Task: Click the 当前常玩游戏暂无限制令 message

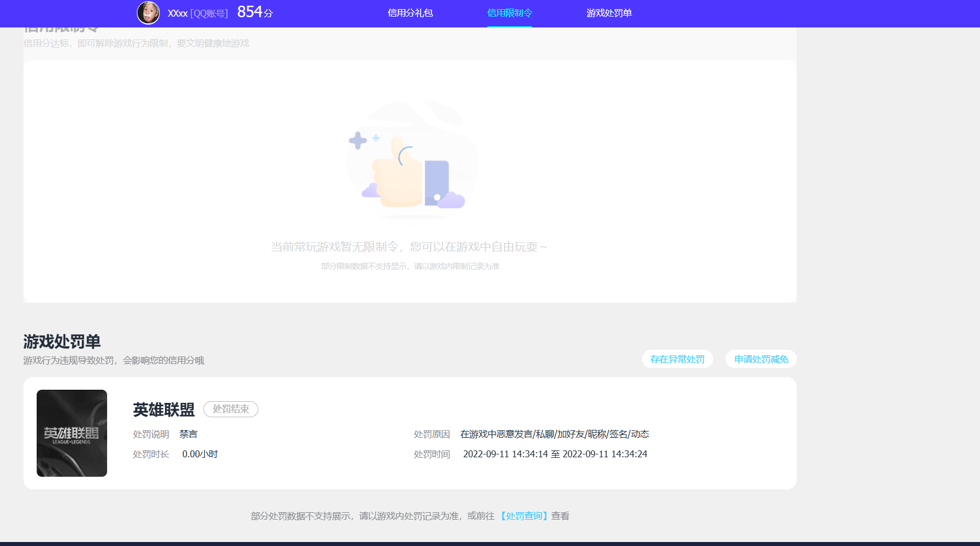Action: (x=409, y=247)
